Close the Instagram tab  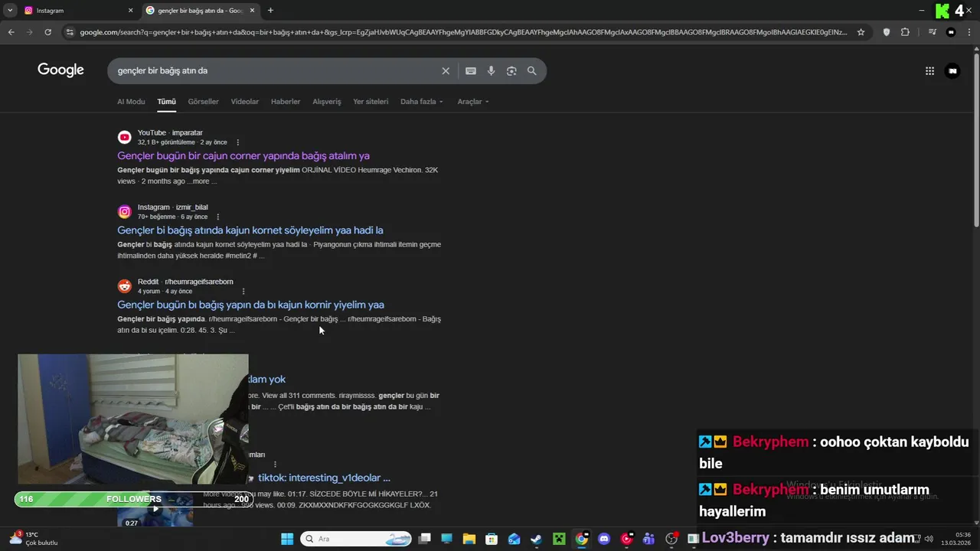point(130,11)
